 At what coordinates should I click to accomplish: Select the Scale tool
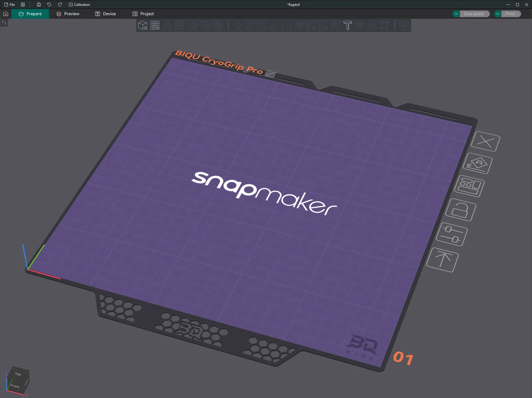coord(262,26)
